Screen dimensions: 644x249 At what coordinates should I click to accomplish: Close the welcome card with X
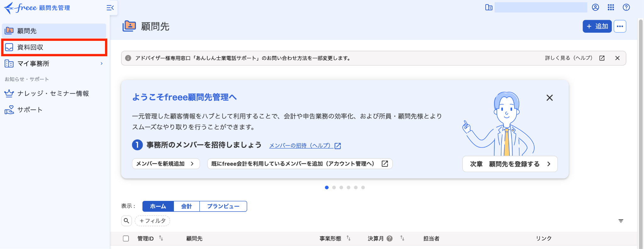[x=549, y=98]
